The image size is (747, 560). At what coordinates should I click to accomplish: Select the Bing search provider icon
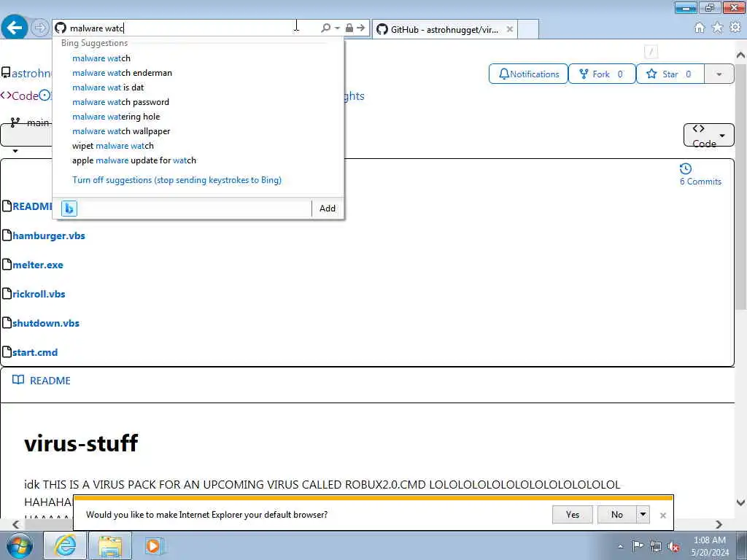point(69,208)
